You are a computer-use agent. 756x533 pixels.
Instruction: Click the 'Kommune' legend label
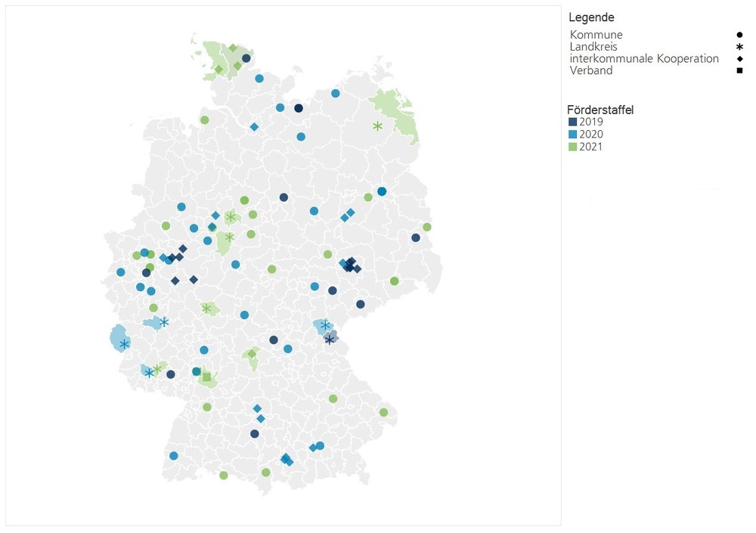click(x=596, y=35)
